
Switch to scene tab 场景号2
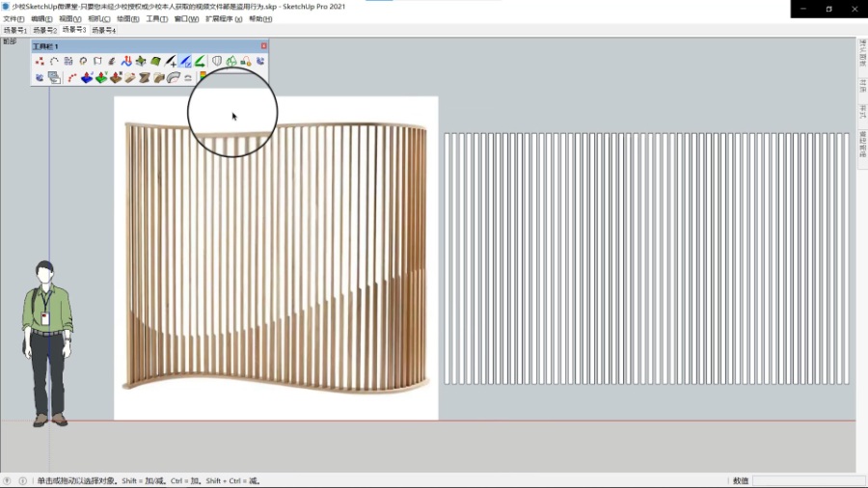(44, 31)
